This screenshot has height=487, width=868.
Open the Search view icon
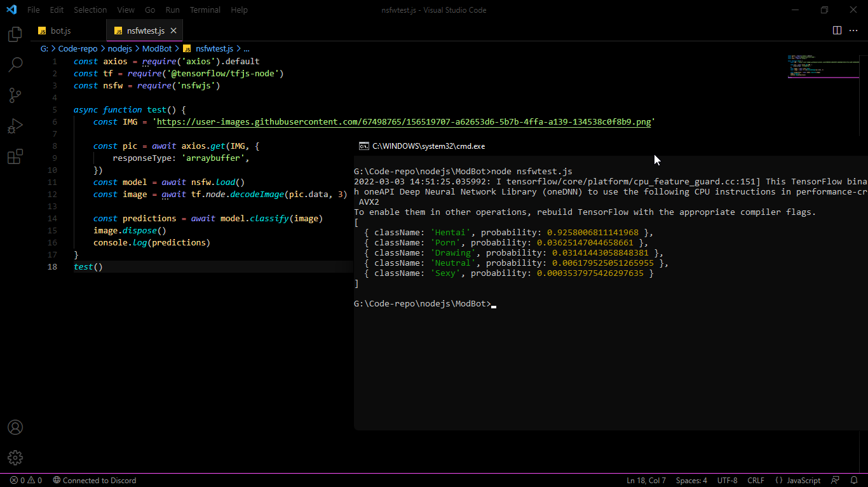[x=15, y=65]
